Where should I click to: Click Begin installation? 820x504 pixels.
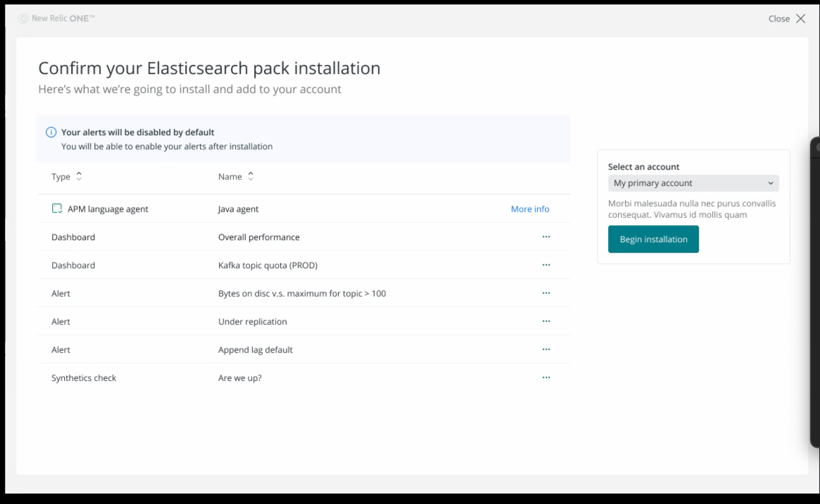point(653,239)
